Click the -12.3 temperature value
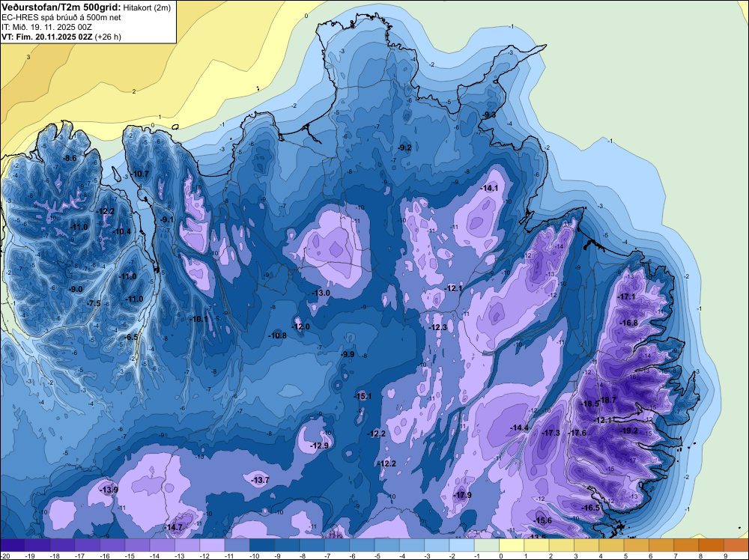The width and height of the screenshot is (749, 560). point(438,327)
